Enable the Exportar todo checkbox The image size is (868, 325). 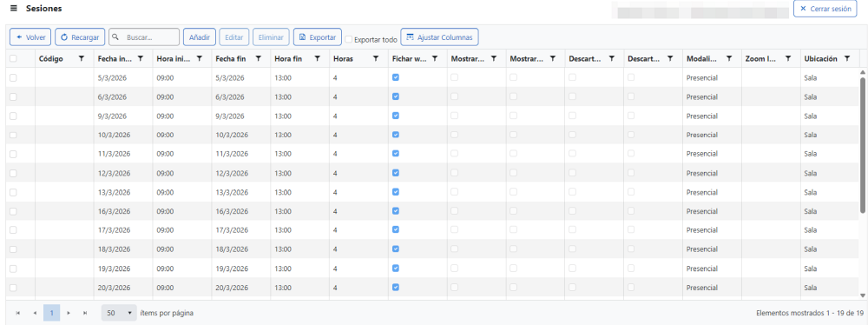click(348, 39)
